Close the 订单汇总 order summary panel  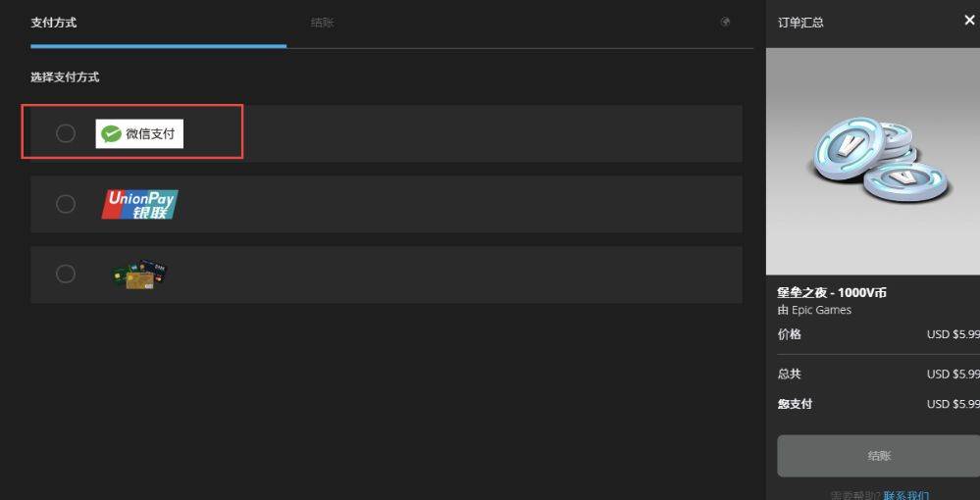(x=969, y=21)
